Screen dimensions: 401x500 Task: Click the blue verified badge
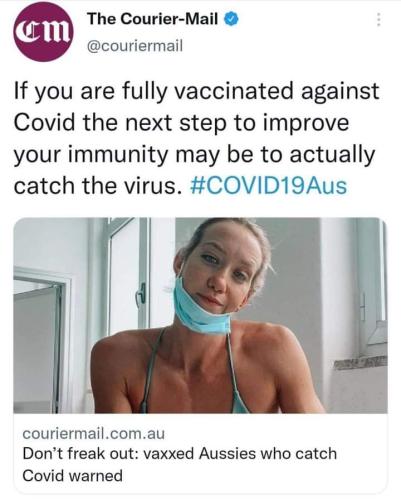click(232, 20)
